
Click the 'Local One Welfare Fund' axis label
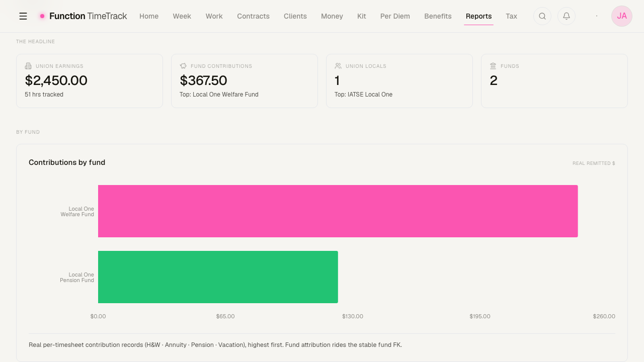point(77,212)
